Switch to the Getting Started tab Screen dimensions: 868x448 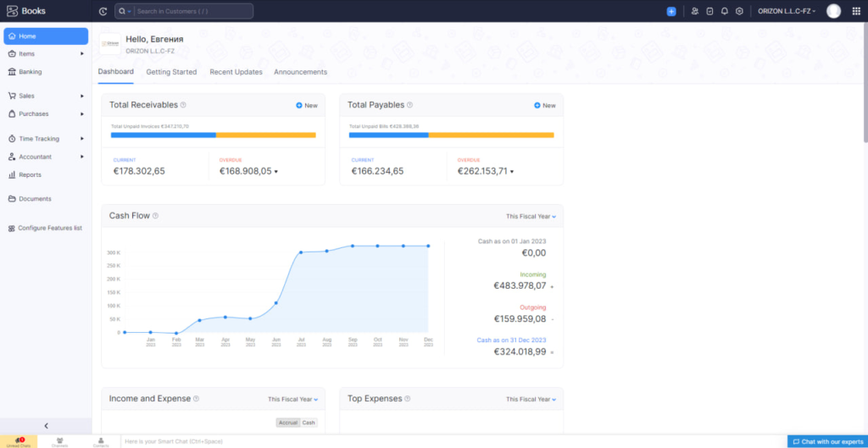click(x=171, y=72)
